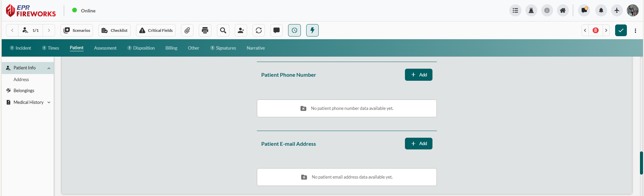Click the vertical page scrollbar thumb
Image resolution: width=644 pixels, height=196 pixels.
(x=641, y=163)
